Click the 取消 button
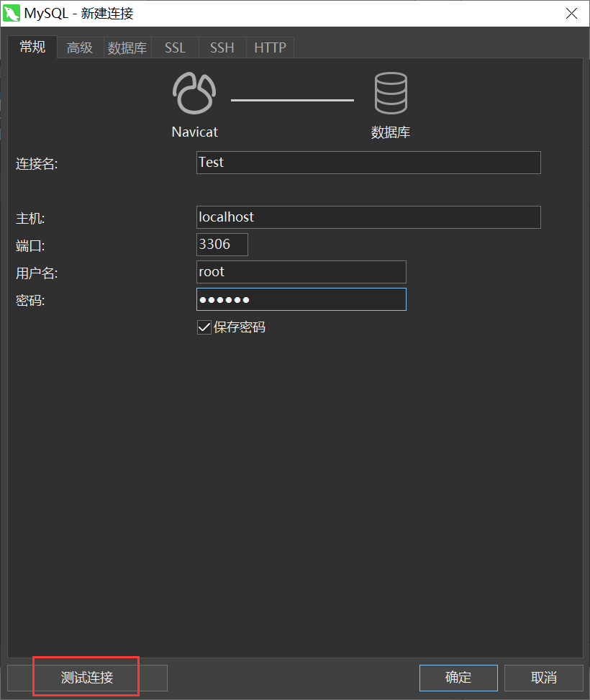The image size is (590, 700). point(543,677)
